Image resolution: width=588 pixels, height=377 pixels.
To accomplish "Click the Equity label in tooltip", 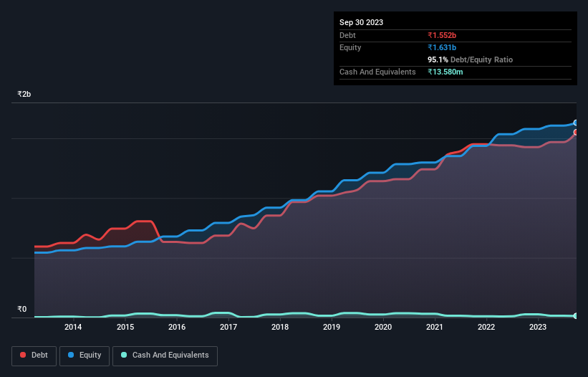I will point(350,47).
